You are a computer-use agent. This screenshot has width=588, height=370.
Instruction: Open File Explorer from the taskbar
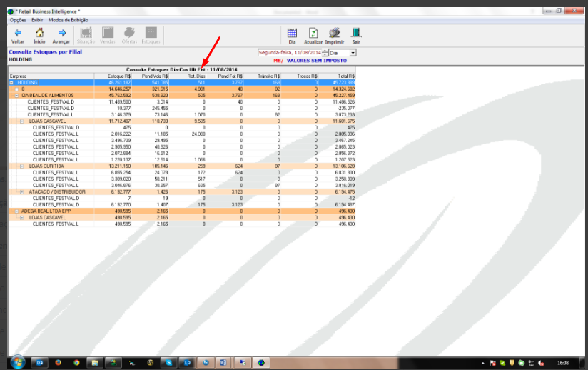click(x=95, y=362)
